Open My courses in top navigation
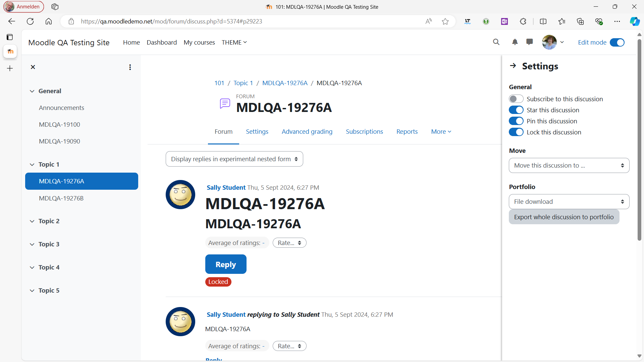The width and height of the screenshot is (644, 362). 199,42
